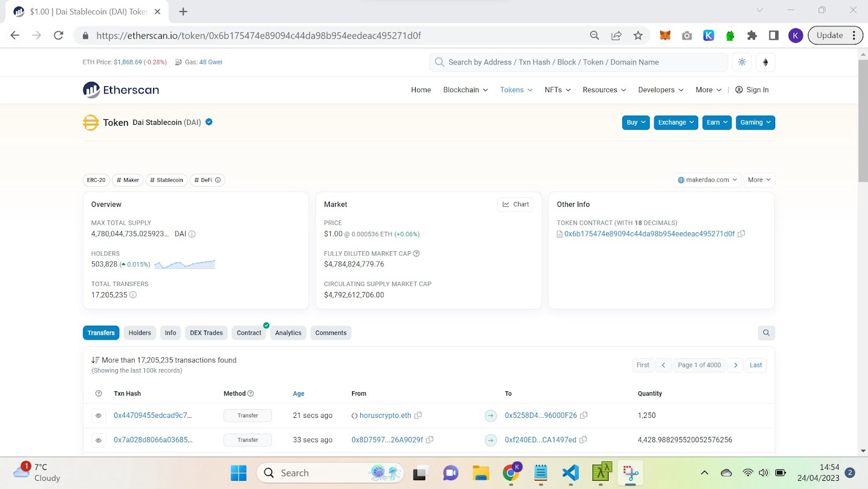Open the Market Chart button
868x489 pixels.
click(x=515, y=205)
